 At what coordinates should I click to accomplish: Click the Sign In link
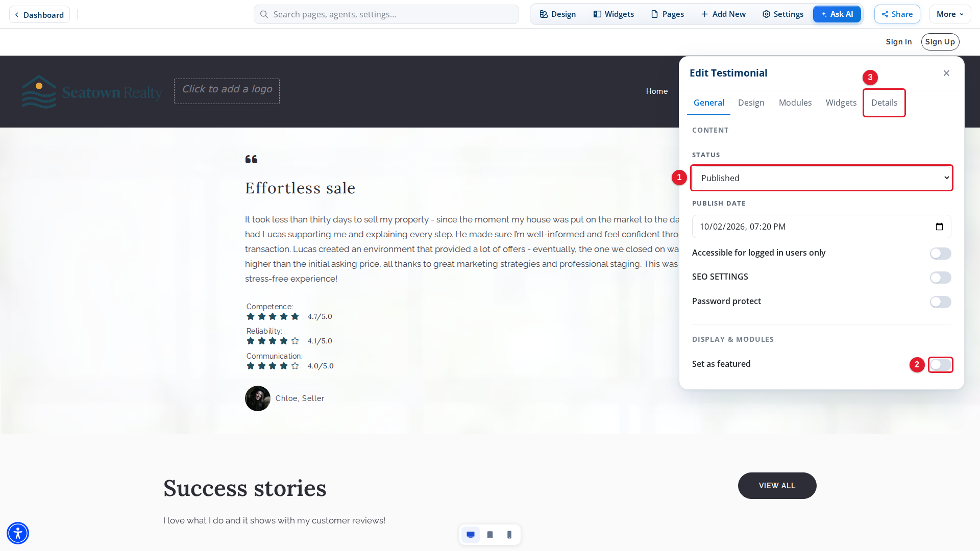coord(899,42)
